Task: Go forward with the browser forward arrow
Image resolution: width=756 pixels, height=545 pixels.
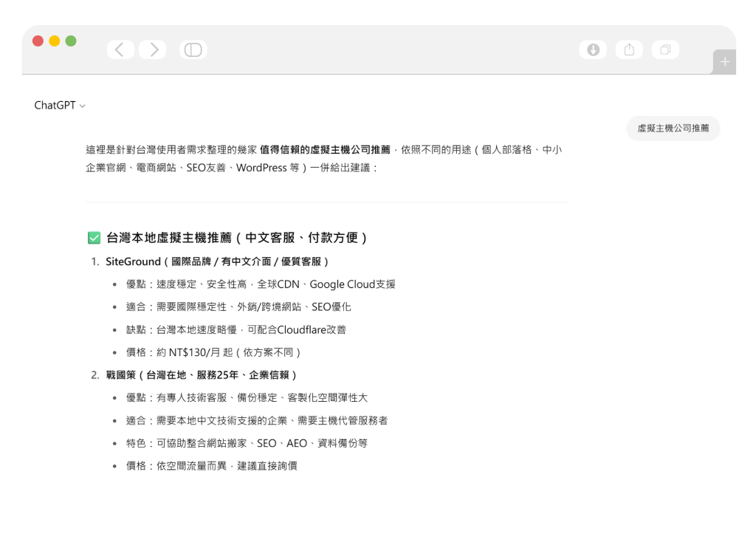Action: click(153, 49)
